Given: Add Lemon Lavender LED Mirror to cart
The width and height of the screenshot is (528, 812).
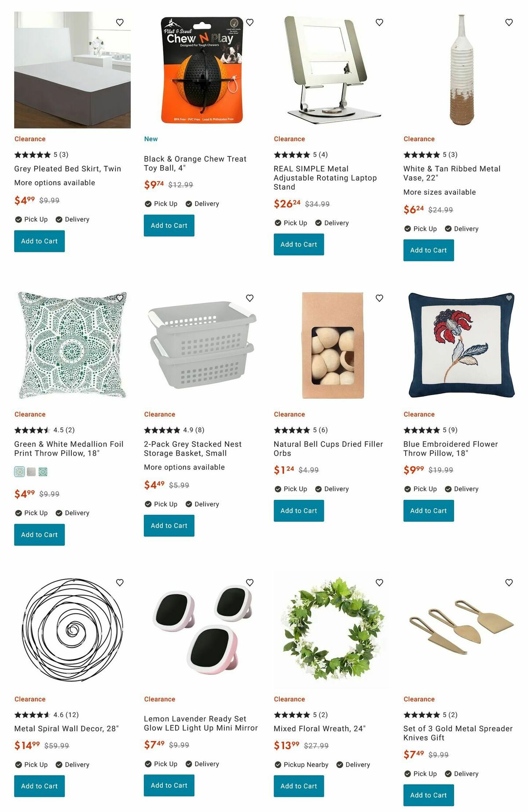Looking at the screenshot, I should pyautogui.click(x=169, y=785).
